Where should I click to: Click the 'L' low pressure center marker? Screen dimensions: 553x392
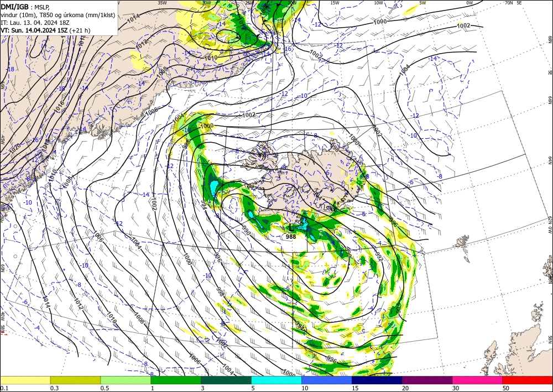pos(291,228)
